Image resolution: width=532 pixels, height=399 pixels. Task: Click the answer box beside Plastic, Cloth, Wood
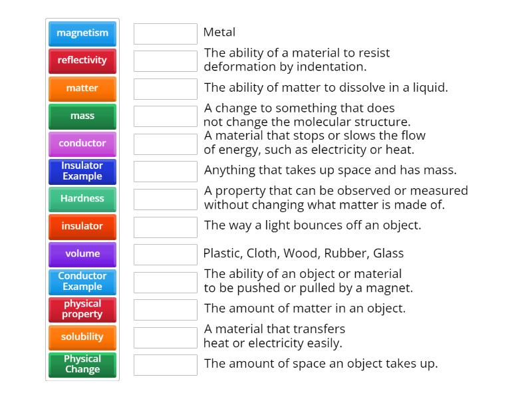pos(166,253)
